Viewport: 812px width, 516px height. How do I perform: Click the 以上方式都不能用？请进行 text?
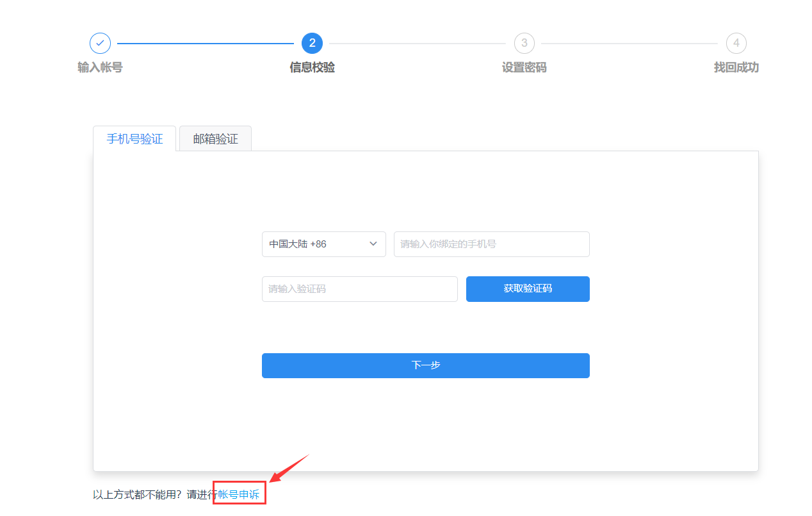156,494
